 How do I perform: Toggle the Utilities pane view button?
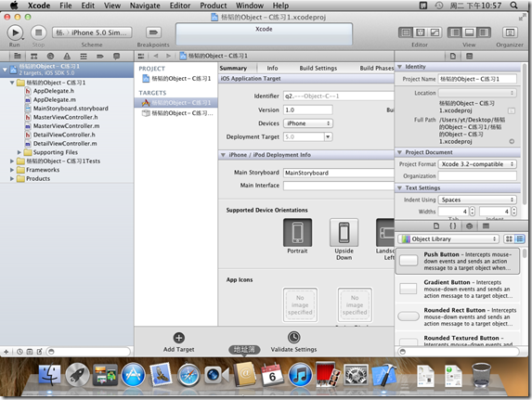(484, 32)
